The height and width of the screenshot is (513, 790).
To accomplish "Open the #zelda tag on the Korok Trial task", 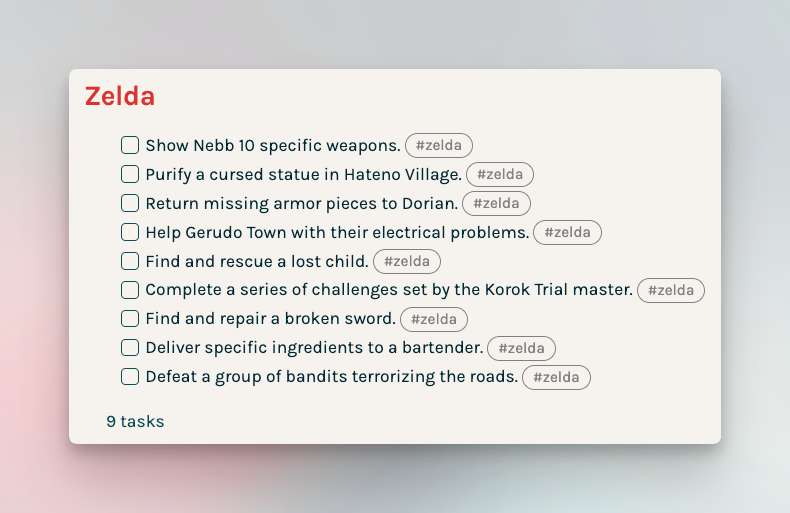I will (671, 290).
